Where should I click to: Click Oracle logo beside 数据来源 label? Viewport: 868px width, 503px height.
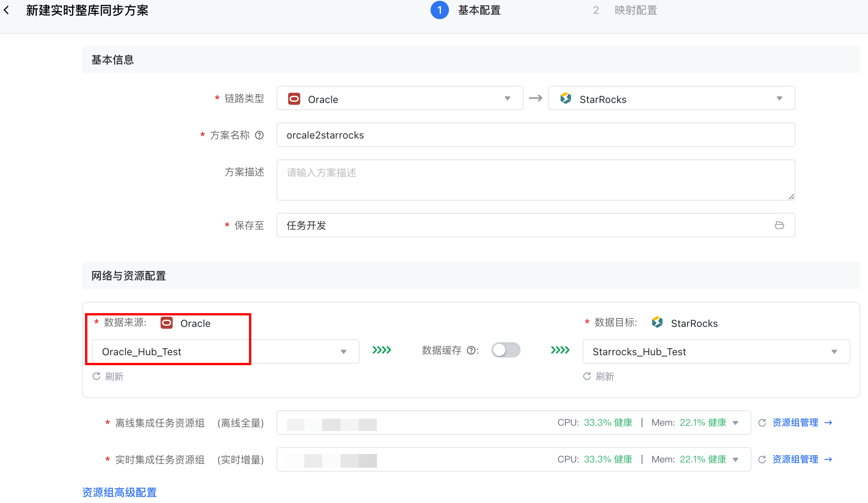[167, 323]
